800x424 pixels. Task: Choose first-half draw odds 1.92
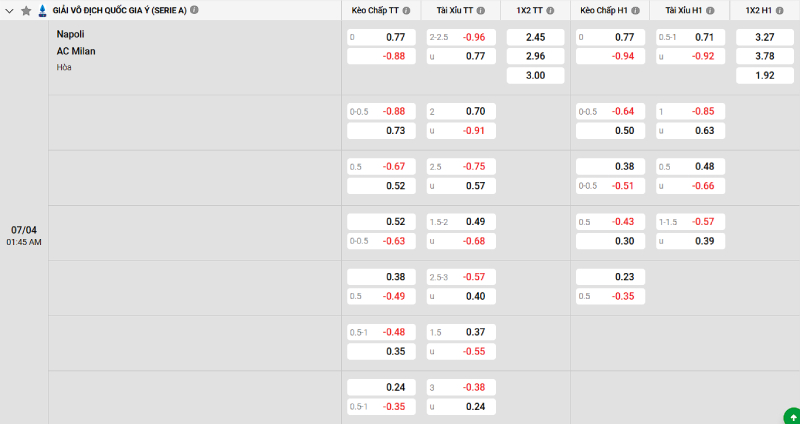(762, 76)
